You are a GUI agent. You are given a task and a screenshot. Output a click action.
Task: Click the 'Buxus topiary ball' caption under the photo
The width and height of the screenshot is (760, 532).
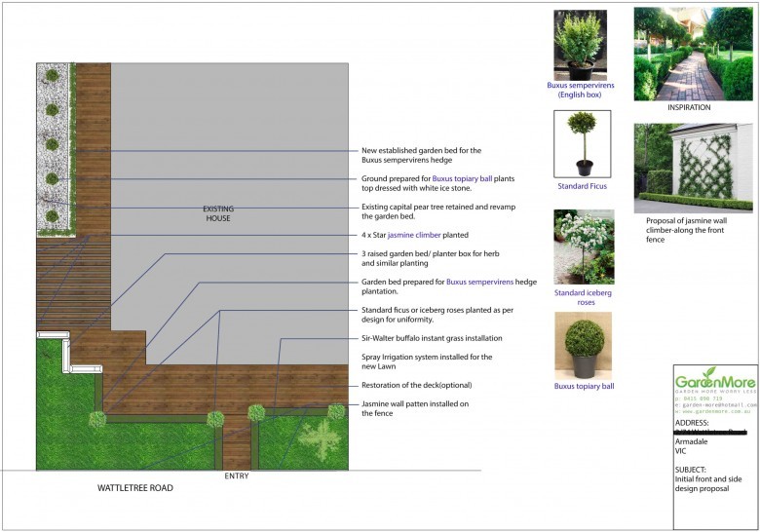pyautogui.click(x=584, y=387)
